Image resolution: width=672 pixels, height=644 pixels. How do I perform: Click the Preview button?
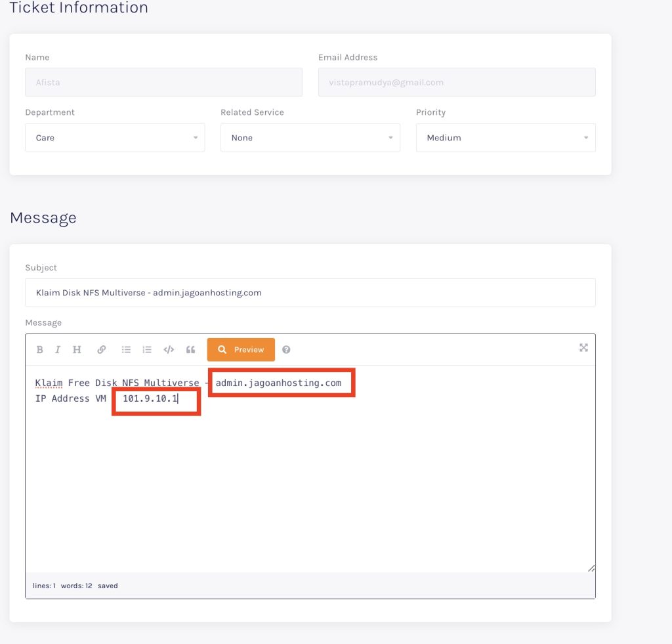pyautogui.click(x=241, y=350)
